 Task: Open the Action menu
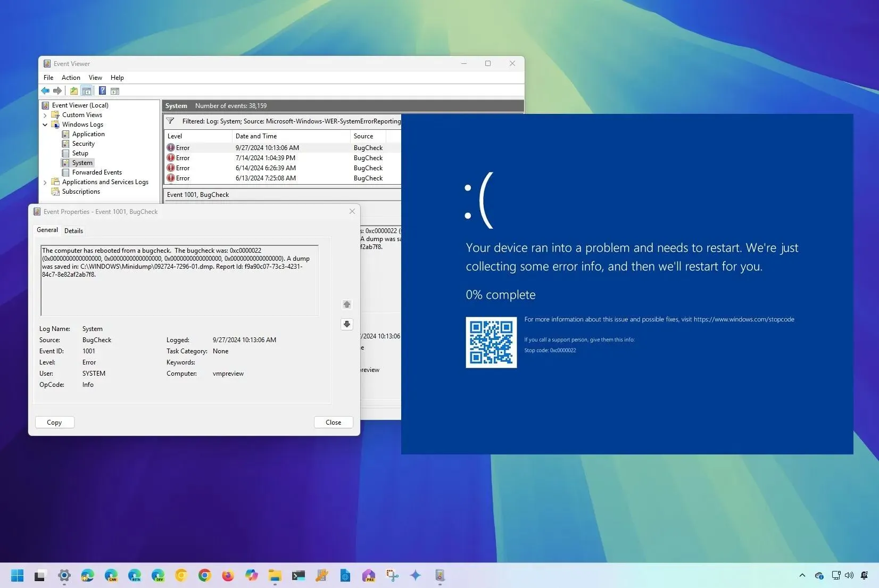(71, 77)
